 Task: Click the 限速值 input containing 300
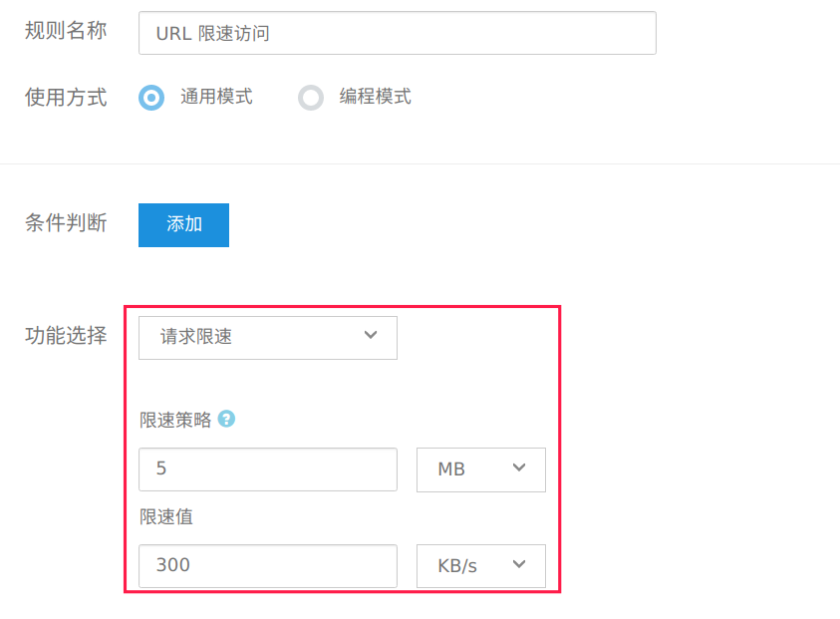(268, 566)
